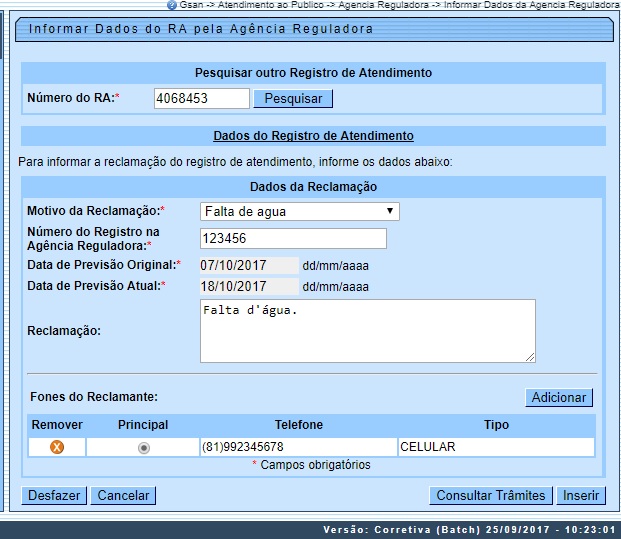This screenshot has height=539, width=621.
Task: Focus the Número do Registro na Agência field
Action: click(292, 238)
